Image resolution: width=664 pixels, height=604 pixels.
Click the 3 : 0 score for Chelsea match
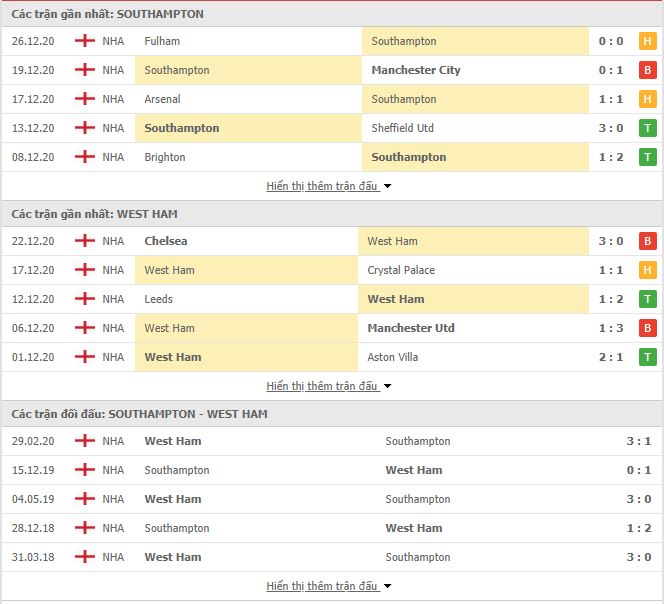coord(611,241)
